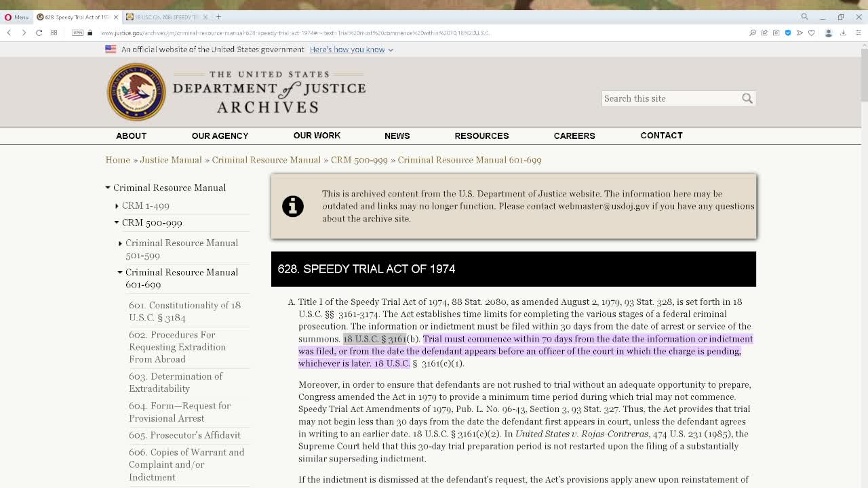Viewport: 868px width, 488px height.
Task: Open the profile account avatar icon
Action: (x=828, y=33)
